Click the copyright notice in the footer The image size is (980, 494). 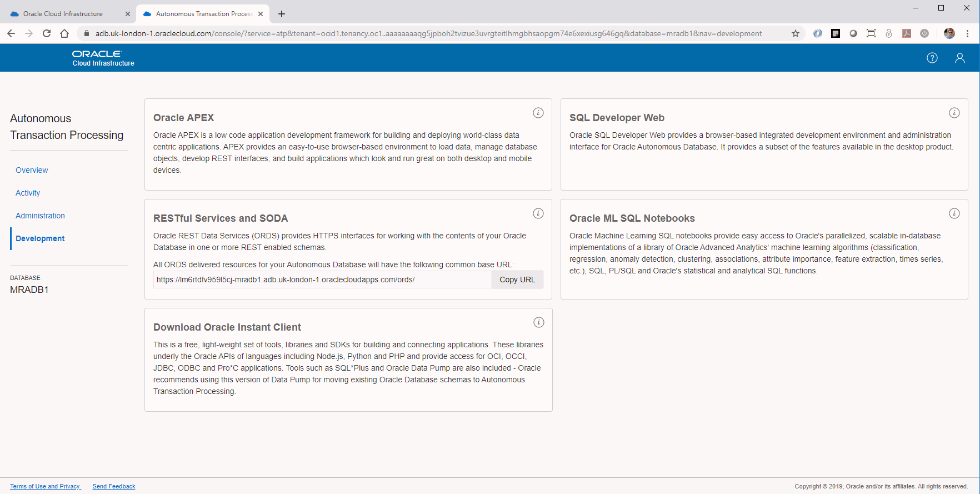[881, 486]
